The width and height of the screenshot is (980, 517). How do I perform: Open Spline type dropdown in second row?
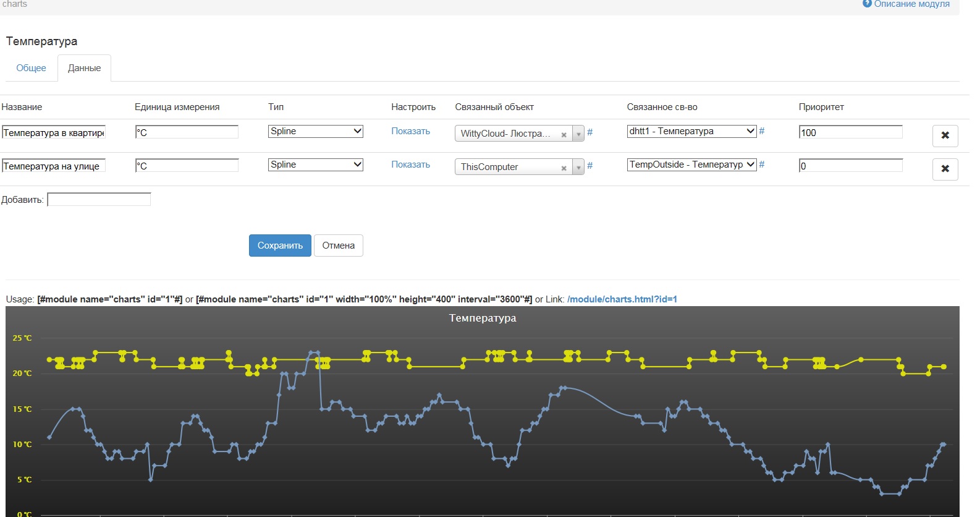point(315,164)
